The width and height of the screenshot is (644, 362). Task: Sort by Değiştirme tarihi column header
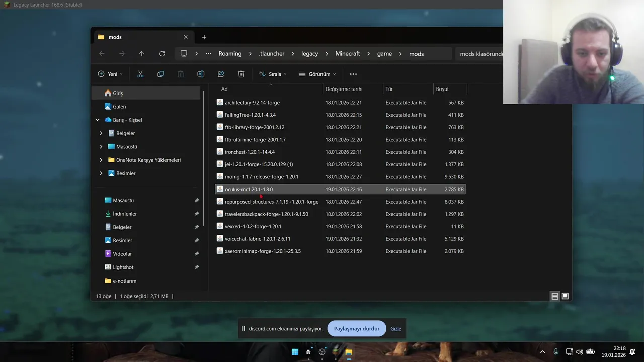(x=353, y=89)
